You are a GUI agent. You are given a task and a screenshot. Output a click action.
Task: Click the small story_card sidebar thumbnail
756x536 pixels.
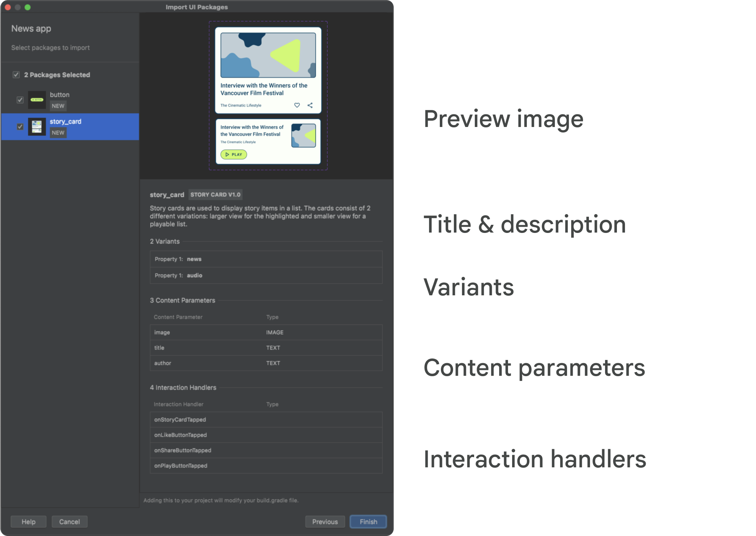point(37,127)
